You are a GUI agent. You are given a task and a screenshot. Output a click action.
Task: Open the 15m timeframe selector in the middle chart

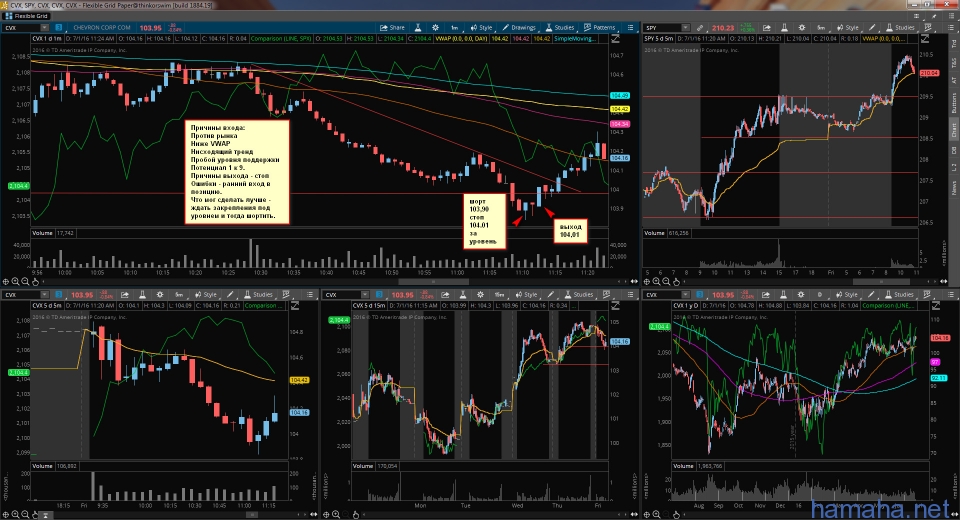pos(500,295)
